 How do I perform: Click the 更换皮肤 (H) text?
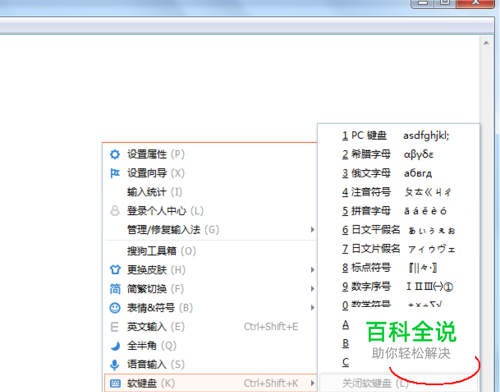tap(156, 270)
